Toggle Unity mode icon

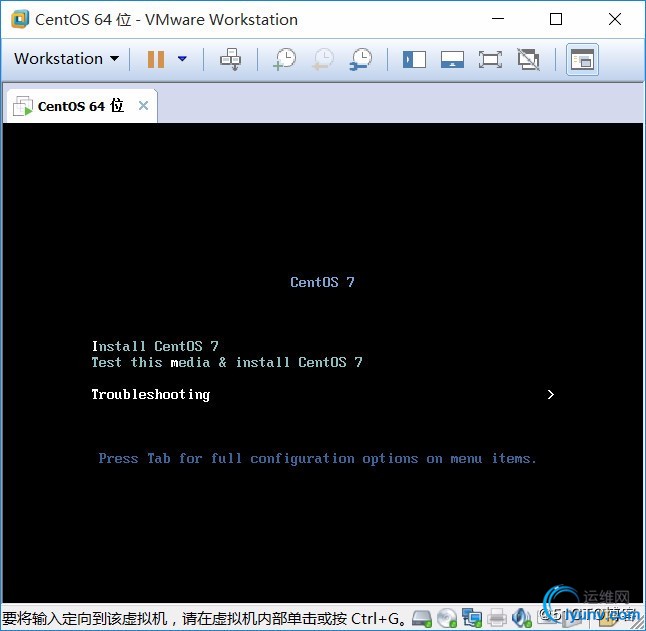[528, 59]
